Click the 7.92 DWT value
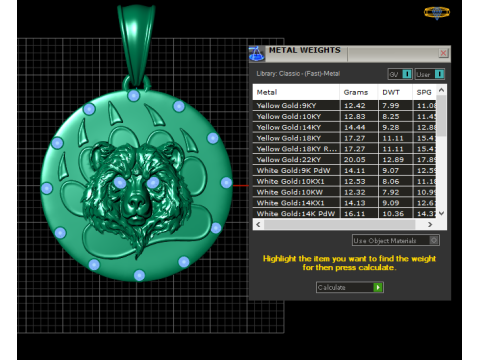This screenshot has width=480, height=360. point(391,192)
